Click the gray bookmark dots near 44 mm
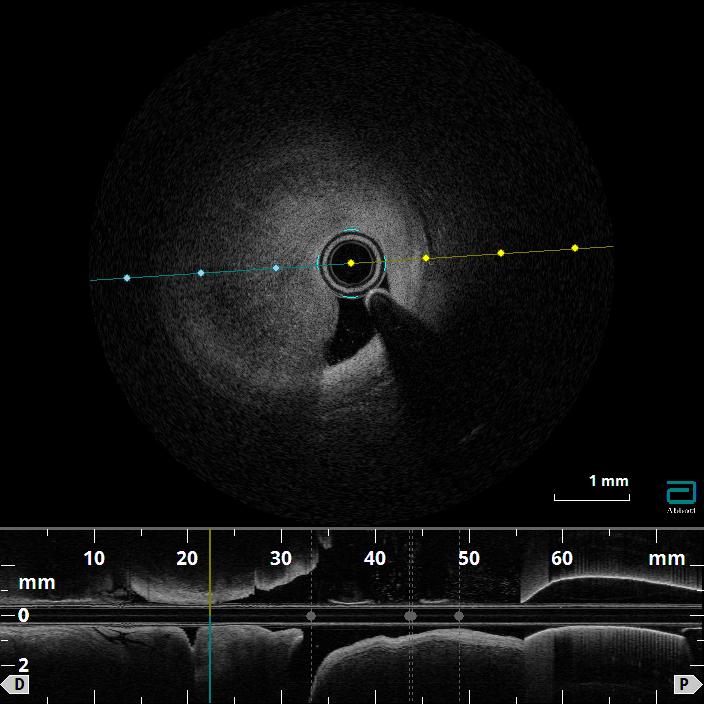The image size is (704, 704). point(410,616)
